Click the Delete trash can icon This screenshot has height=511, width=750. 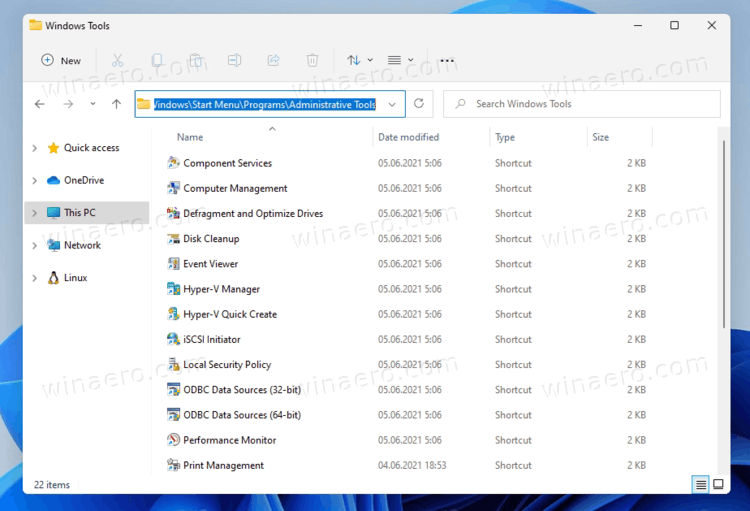(x=312, y=60)
